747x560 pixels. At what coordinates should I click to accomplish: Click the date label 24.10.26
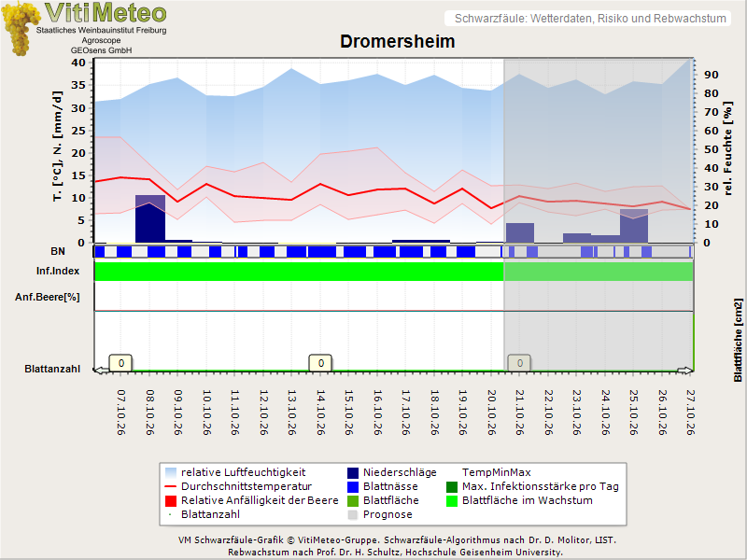[x=605, y=413]
